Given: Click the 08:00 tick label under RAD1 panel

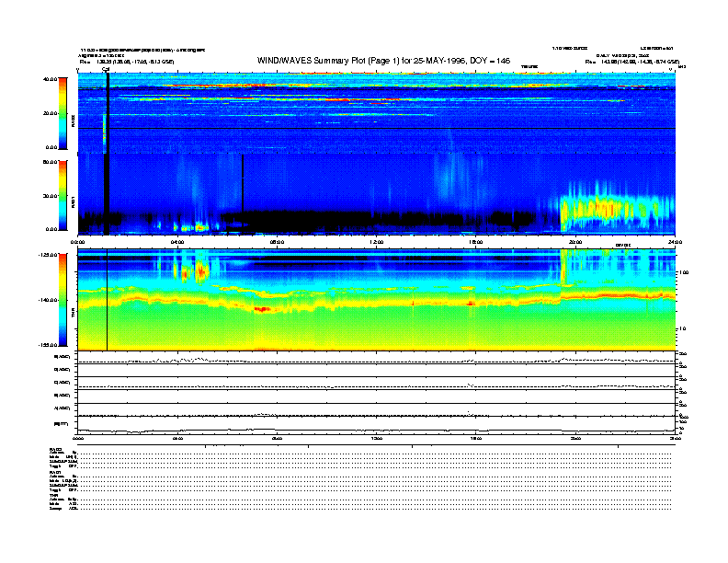Looking at the screenshot, I should click(x=277, y=242).
